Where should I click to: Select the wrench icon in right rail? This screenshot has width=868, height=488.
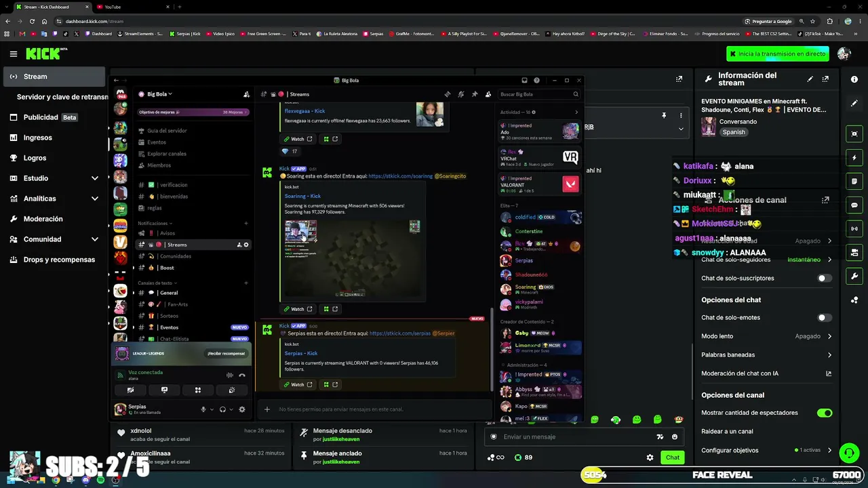coord(854,276)
